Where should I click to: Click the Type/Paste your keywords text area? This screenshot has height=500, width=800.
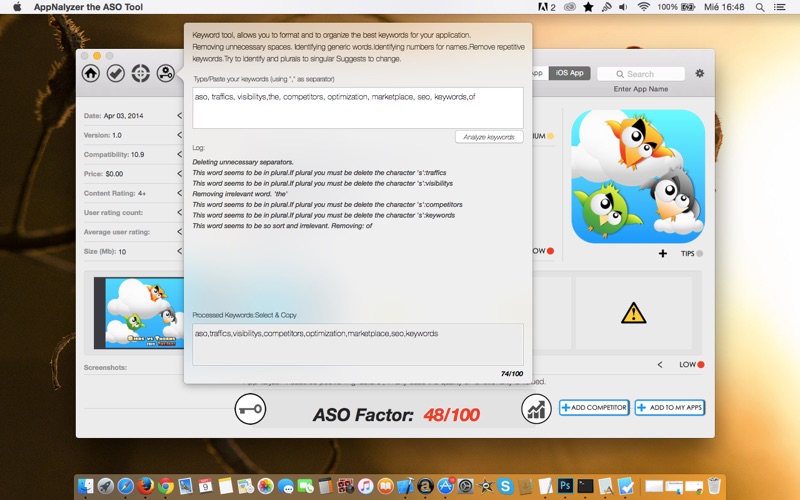click(x=358, y=108)
